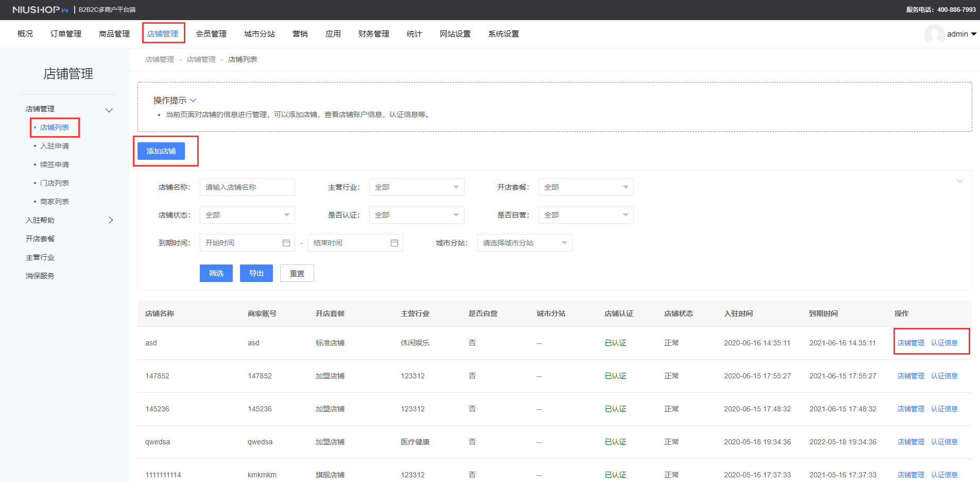The width and height of the screenshot is (980, 482).
Task: Click the admin avatar icon
Action: 934,34
